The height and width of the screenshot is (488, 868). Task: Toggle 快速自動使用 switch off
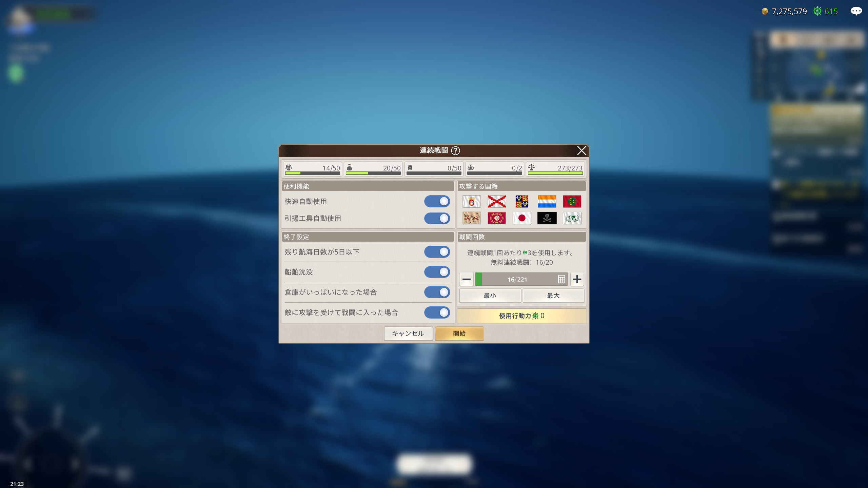point(437,201)
